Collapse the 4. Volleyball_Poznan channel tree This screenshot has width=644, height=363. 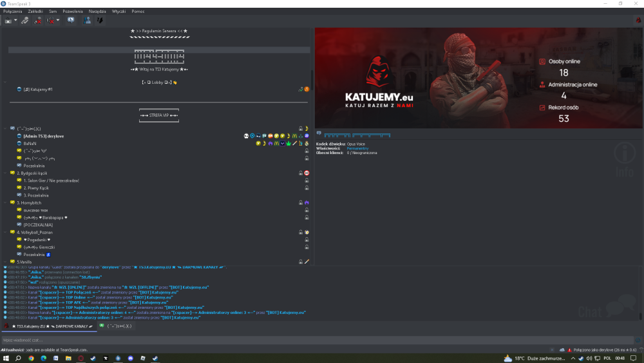(x=5, y=232)
